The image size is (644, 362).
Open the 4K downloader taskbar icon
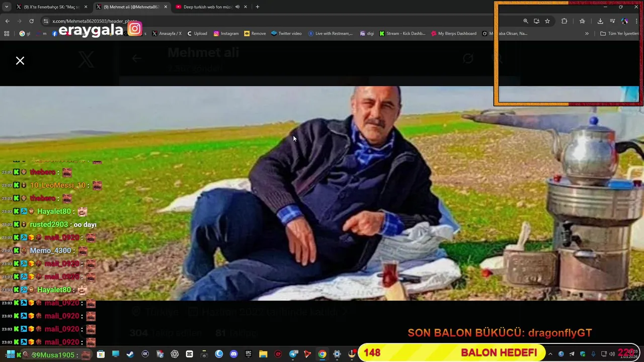(x=145, y=354)
